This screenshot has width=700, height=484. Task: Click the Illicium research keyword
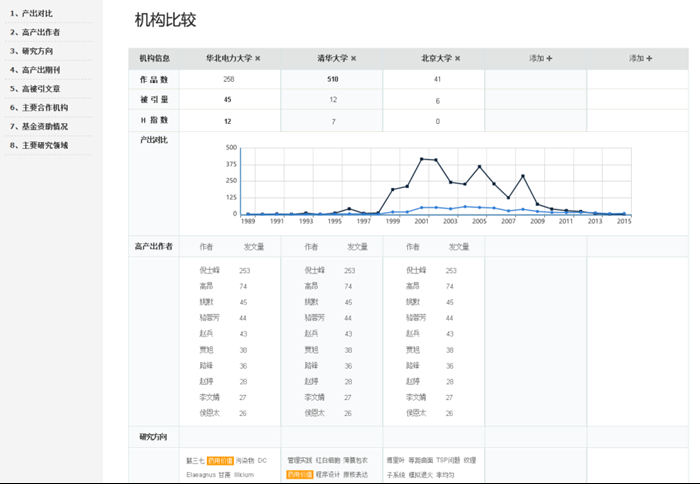coord(244,475)
